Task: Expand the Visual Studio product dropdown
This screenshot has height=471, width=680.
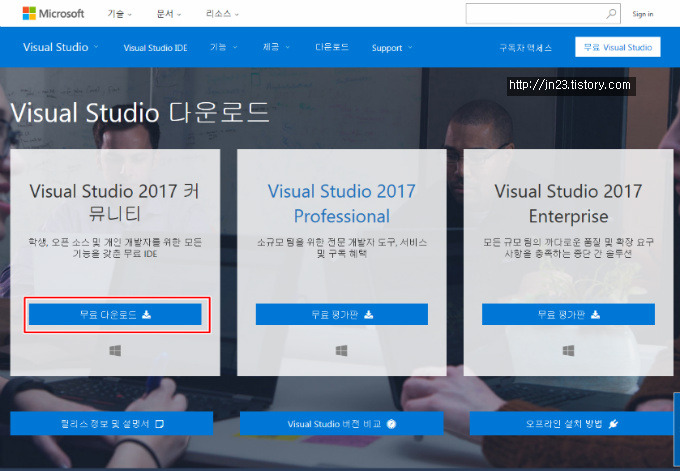Action: coord(61,47)
